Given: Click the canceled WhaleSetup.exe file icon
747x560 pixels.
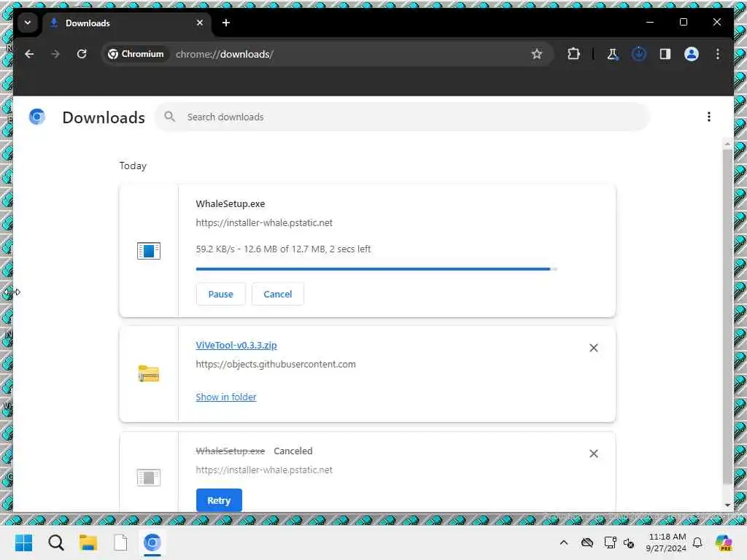Looking at the screenshot, I should pyautogui.click(x=149, y=478).
